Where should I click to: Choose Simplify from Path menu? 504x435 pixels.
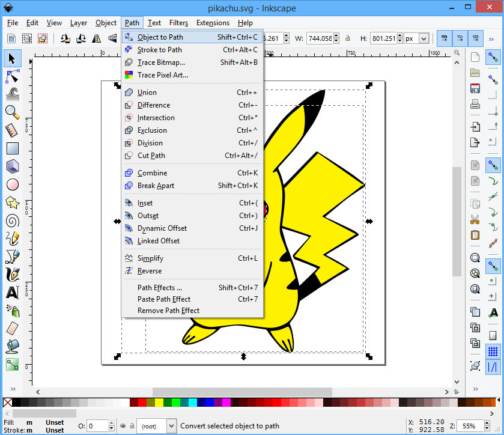[193, 258]
